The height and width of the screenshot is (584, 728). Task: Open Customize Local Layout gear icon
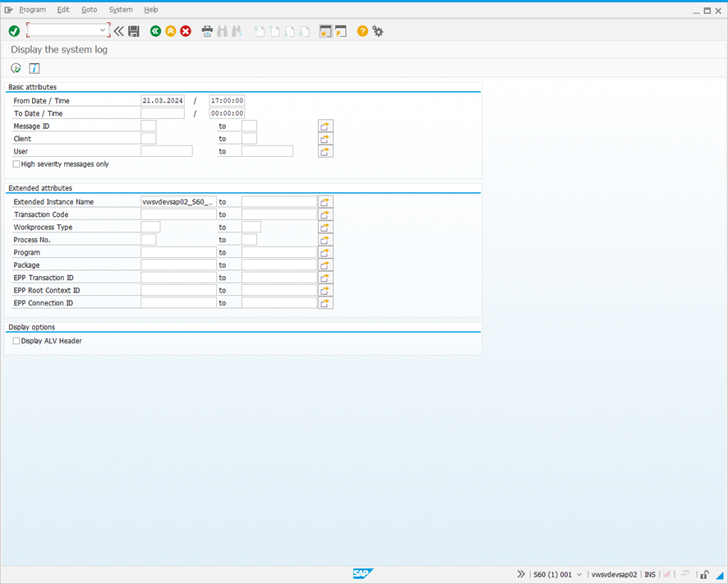[378, 31]
